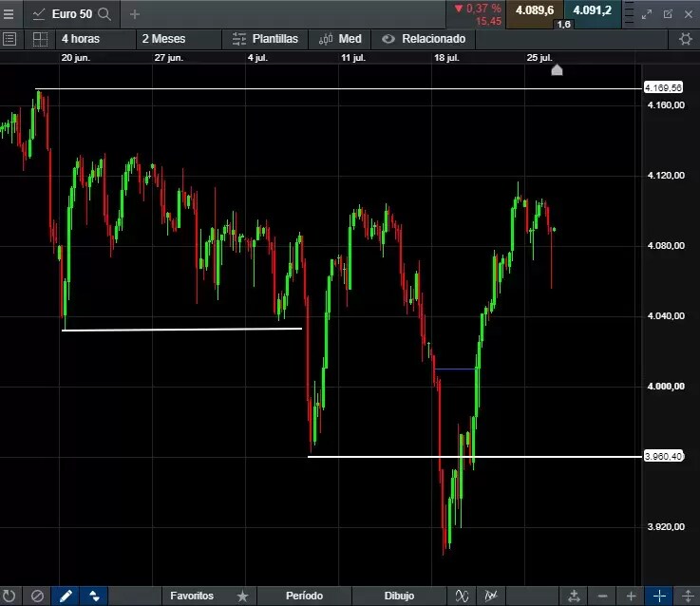Click the timeline marker near 25 jul.
This screenshot has height=606, width=700.
pyautogui.click(x=557, y=70)
